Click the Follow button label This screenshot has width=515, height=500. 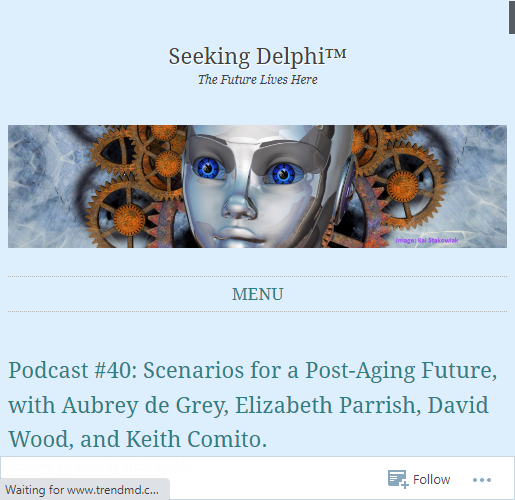pos(431,480)
